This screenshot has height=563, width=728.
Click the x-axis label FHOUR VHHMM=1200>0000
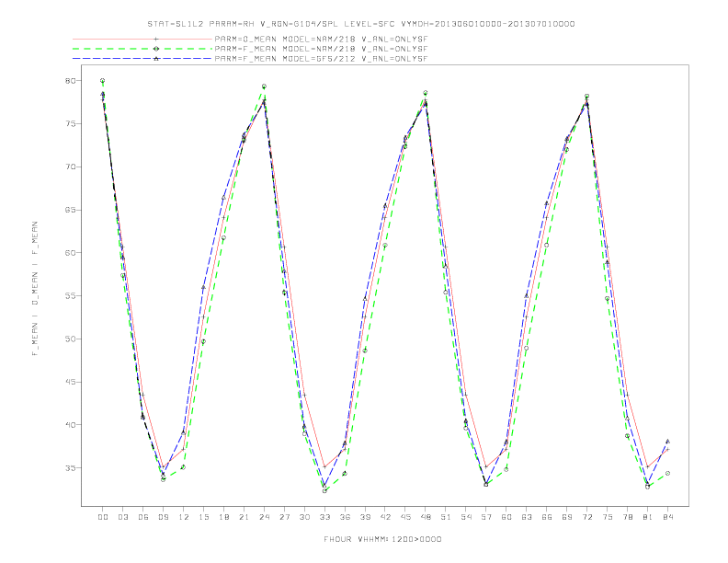382,539
